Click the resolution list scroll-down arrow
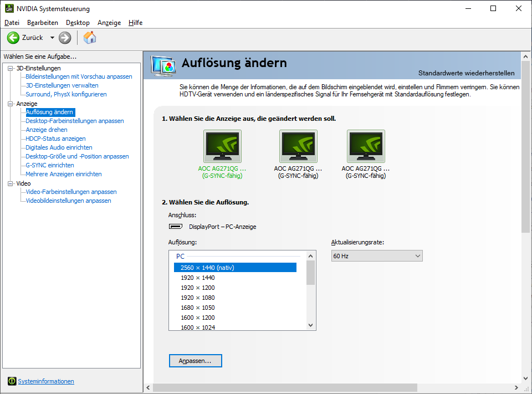The width and height of the screenshot is (532, 394). pyautogui.click(x=310, y=325)
